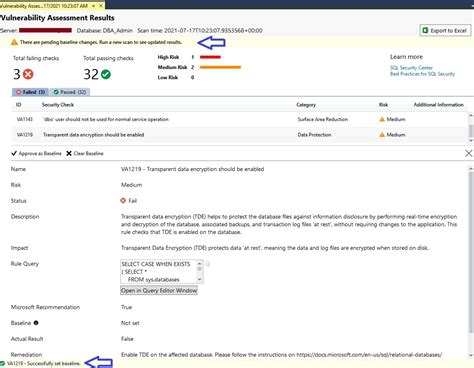This screenshot has width=474, height=368.
Task: Close the check details pane
Action: coord(468,153)
